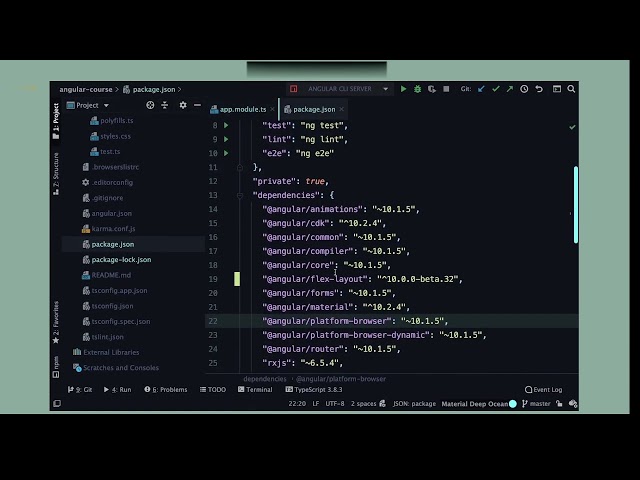Run with coverage icon in toolbar
Screen dimensions: 640x480
[432, 89]
